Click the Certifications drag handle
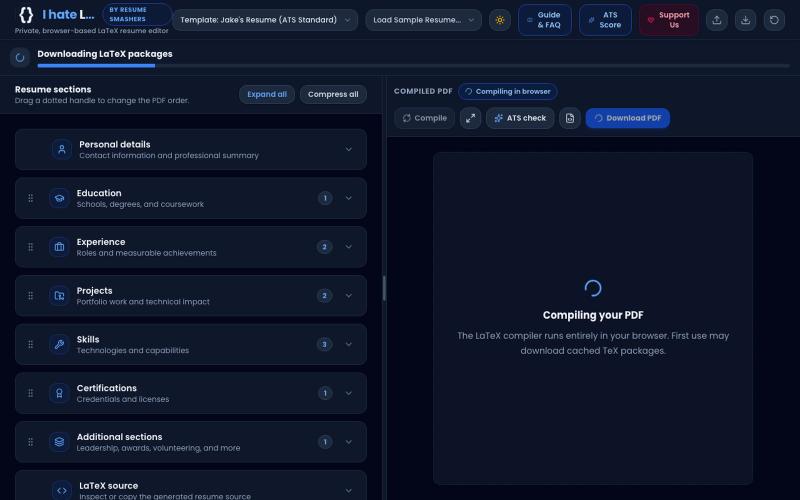Screen dimensions: 800x500 tap(31, 393)
